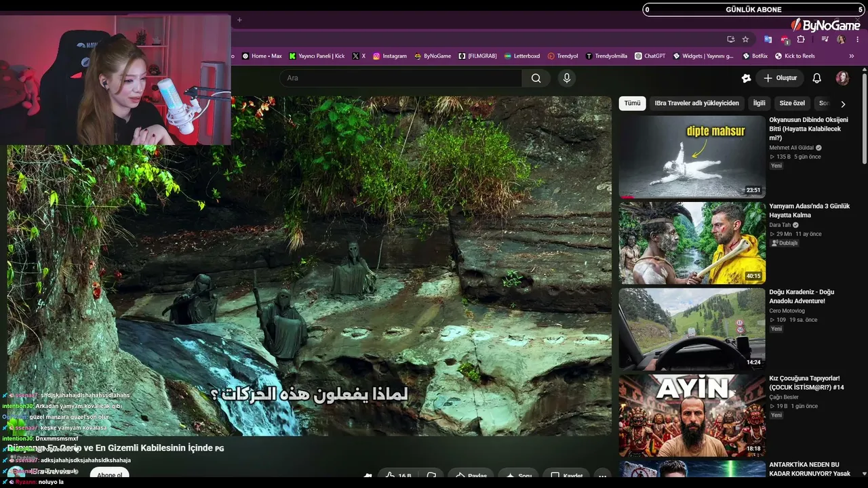
Task: Open the YouTube account avatar menu
Action: (x=842, y=78)
